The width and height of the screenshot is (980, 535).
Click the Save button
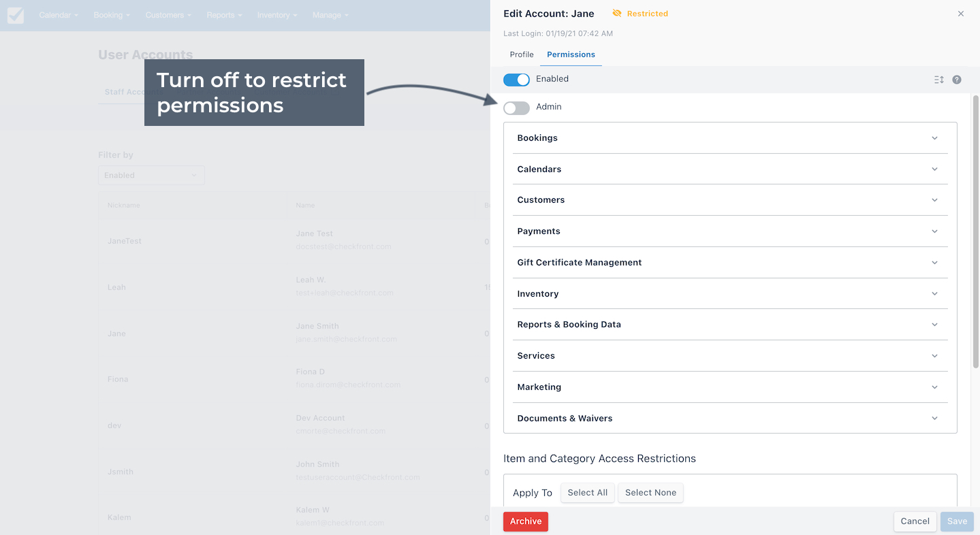click(x=957, y=521)
